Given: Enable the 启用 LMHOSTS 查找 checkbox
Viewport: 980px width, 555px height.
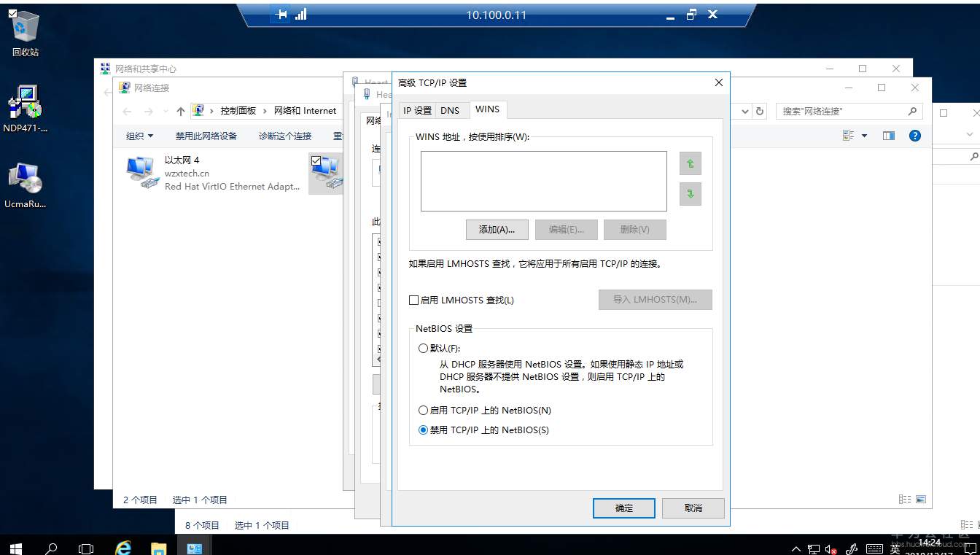Looking at the screenshot, I should click(414, 300).
